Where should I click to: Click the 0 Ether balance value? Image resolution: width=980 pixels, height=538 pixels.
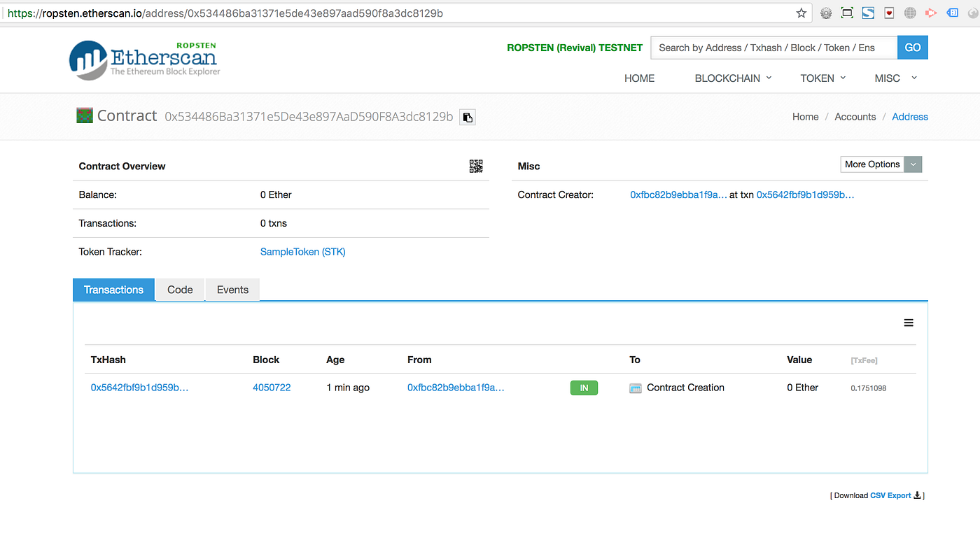pyautogui.click(x=276, y=195)
